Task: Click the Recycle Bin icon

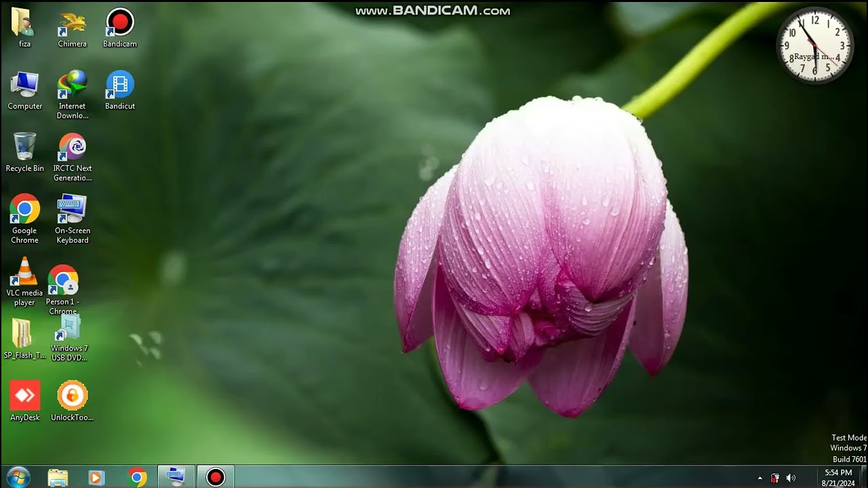Action: click(24, 148)
